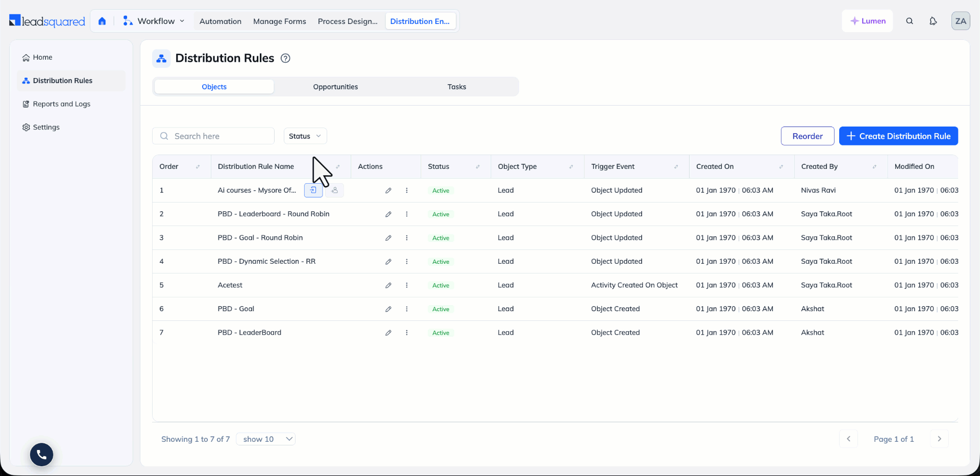Edit the Ai courses - Mysore rule pencil icon
The image size is (980, 476).
click(x=388, y=190)
